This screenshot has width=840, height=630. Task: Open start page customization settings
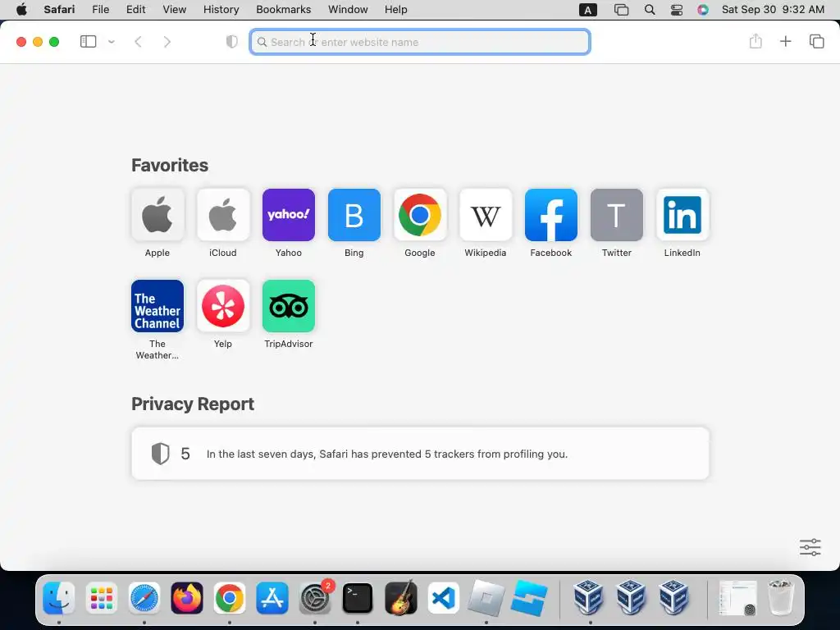tap(810, 547)
